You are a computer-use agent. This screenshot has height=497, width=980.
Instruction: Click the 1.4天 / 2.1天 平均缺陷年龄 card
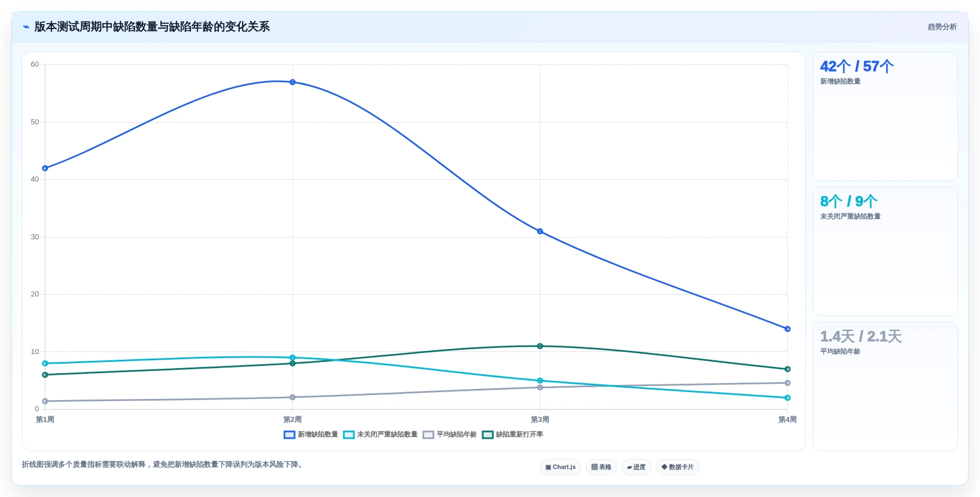tap(885, 387)
